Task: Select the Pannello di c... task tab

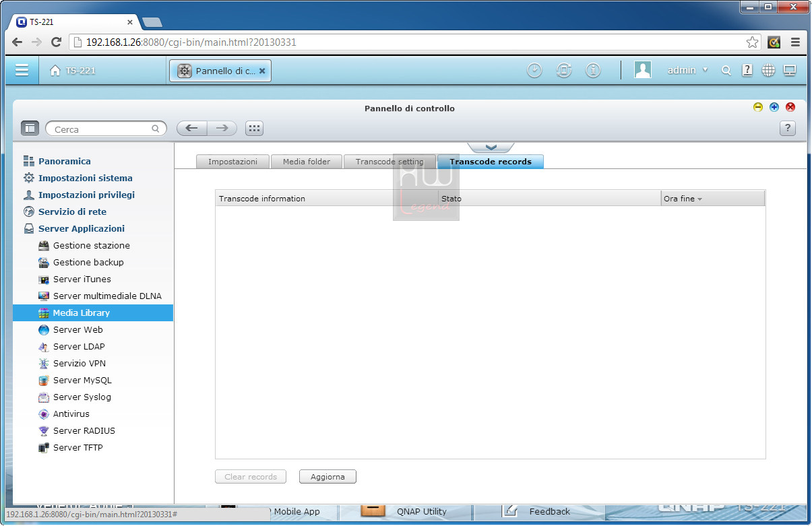Action: (x=220, y=71)
